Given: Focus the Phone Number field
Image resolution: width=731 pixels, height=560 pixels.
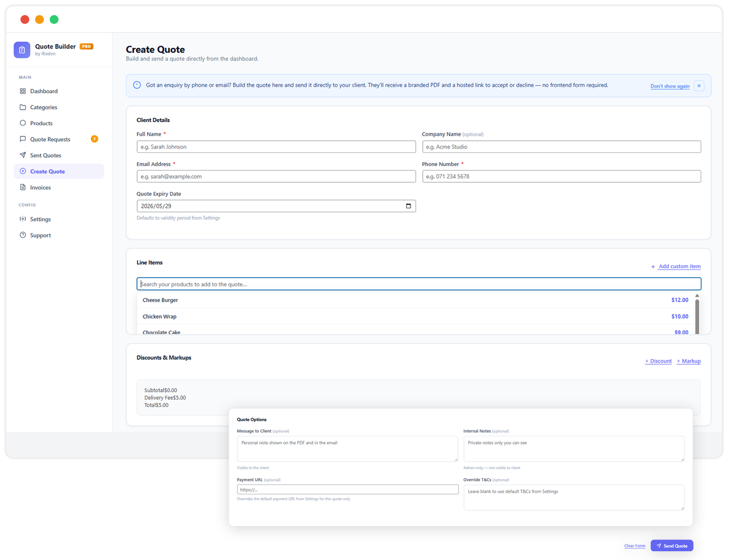Looking at the screenshot, I should [561, 176].
